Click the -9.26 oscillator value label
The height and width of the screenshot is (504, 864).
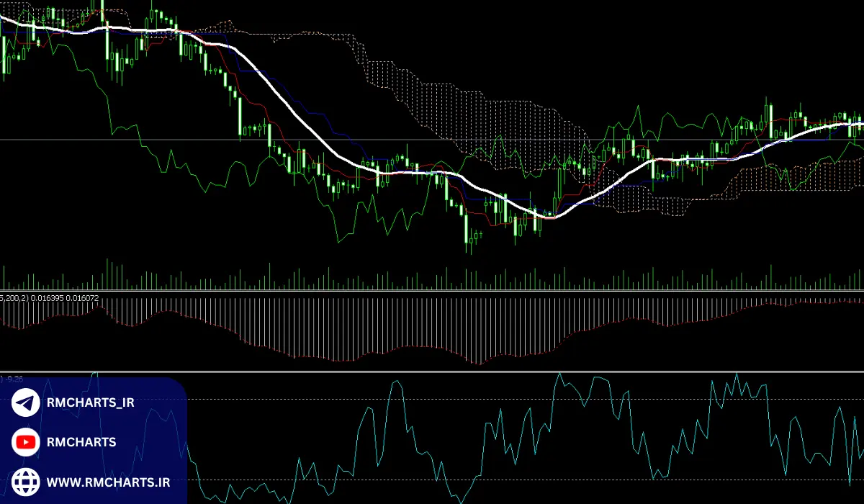tap(14, 377)
